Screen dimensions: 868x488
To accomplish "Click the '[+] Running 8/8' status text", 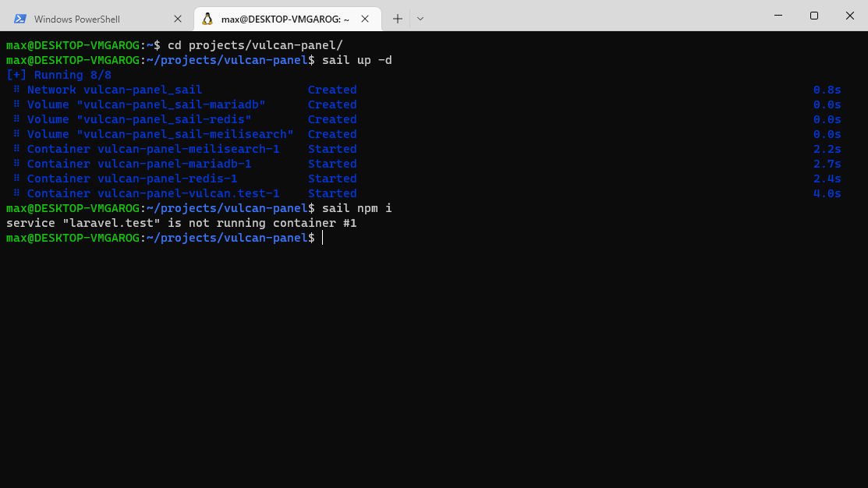I will pos(58,75).
